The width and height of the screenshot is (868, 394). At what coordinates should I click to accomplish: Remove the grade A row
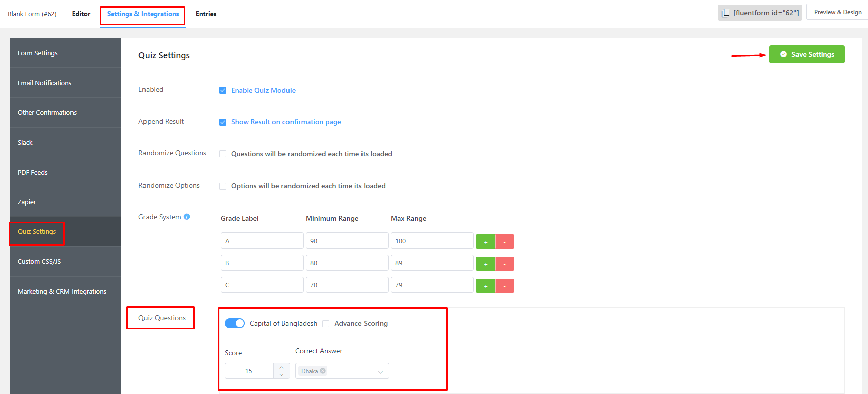pos(504,242)
